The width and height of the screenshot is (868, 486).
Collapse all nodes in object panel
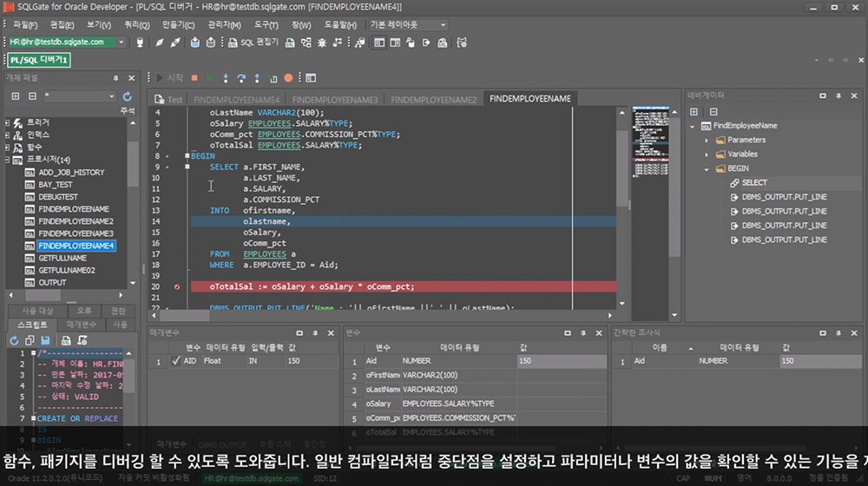(33, 96)
